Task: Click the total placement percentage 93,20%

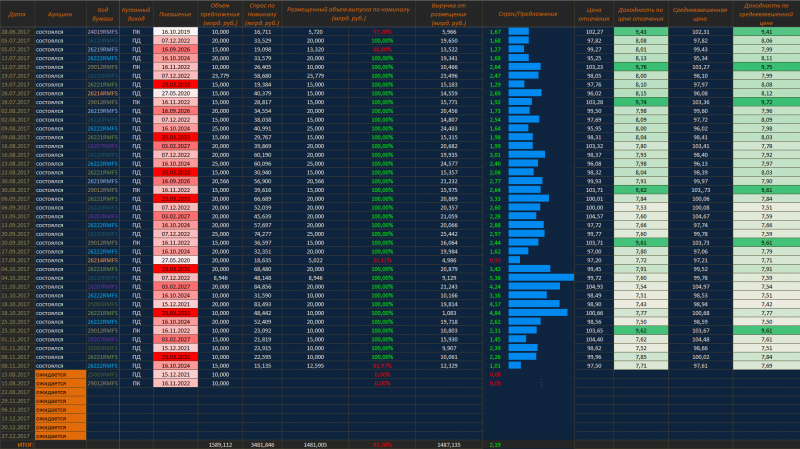Action: tap(380, 444)
